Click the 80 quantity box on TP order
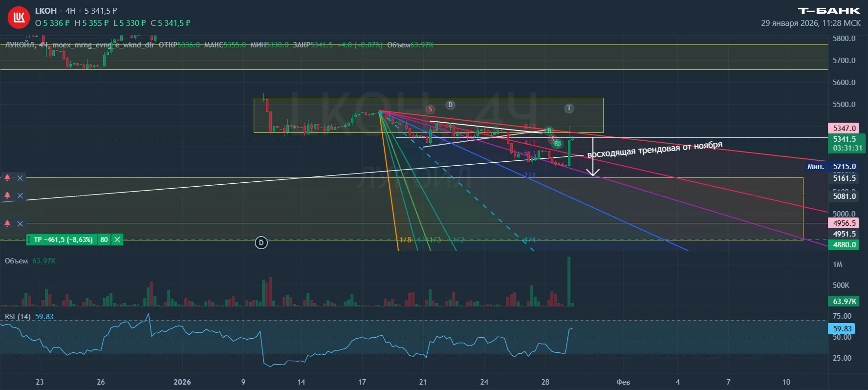868x390 pixels. click(x=104, y=239)
